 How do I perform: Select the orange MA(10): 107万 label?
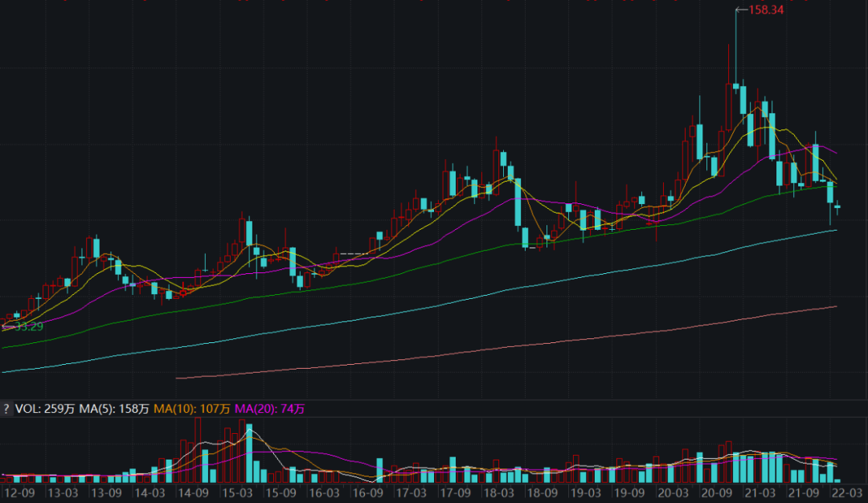point(191,409)
